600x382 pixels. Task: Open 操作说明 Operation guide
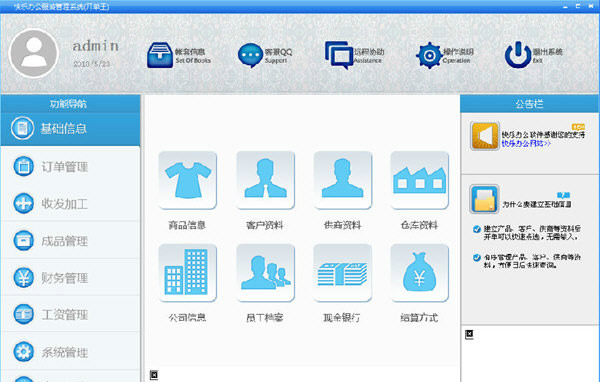[445, 56]
